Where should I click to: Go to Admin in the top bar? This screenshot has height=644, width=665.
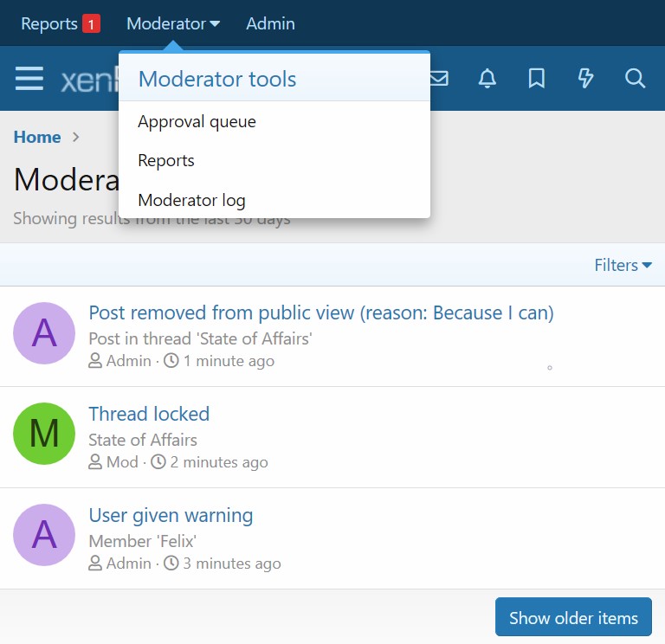pos(270,24)
